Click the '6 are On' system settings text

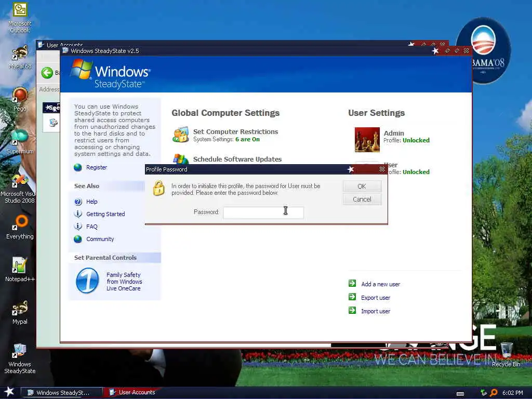coord(247,139)
